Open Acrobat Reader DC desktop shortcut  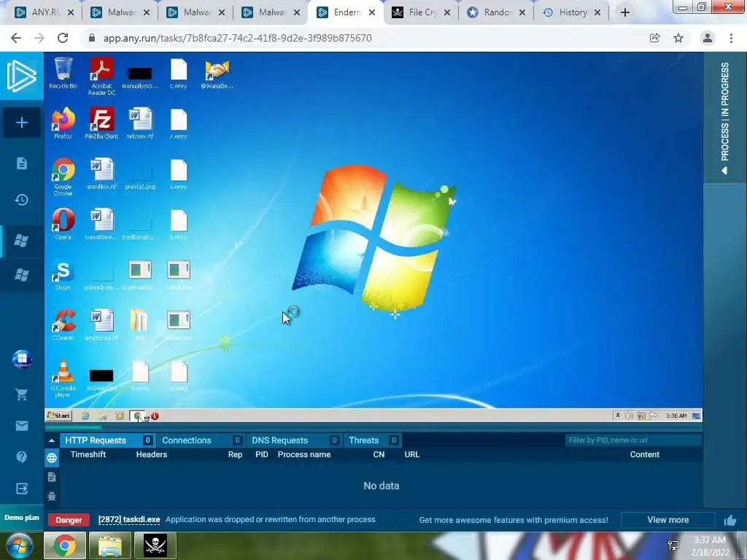[x=101, y=76]
